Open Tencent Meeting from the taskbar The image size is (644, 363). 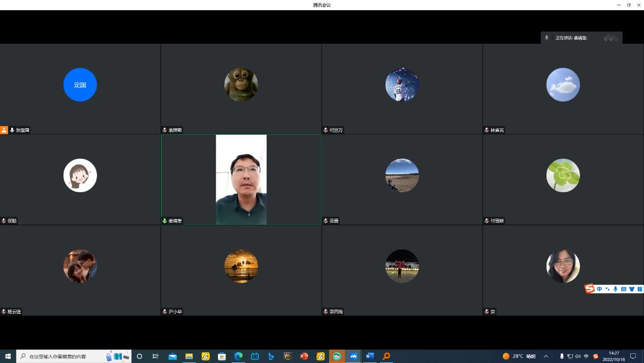(x=353, y=356)
